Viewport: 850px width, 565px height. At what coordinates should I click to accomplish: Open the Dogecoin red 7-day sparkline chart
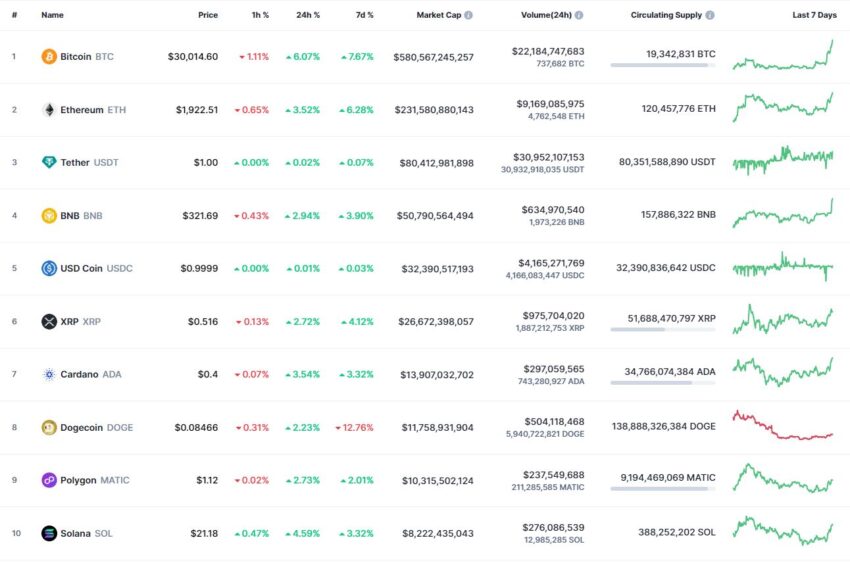point(783,425)
